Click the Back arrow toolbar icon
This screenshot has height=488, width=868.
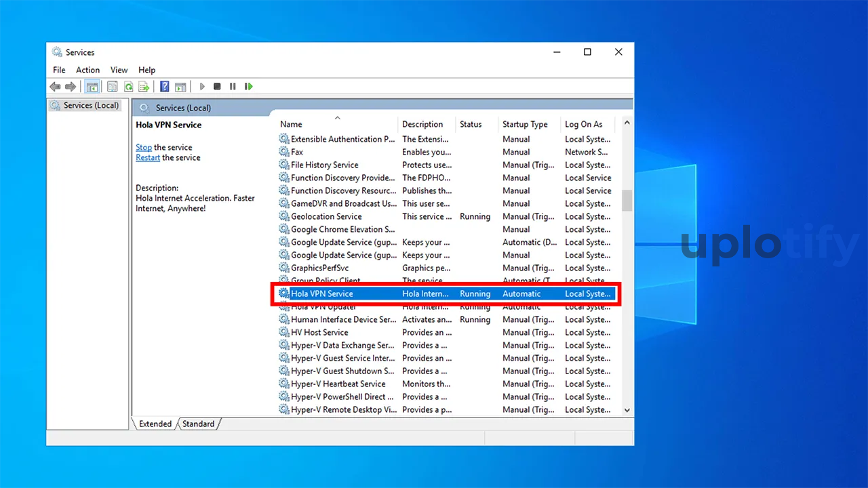[55, 87]
